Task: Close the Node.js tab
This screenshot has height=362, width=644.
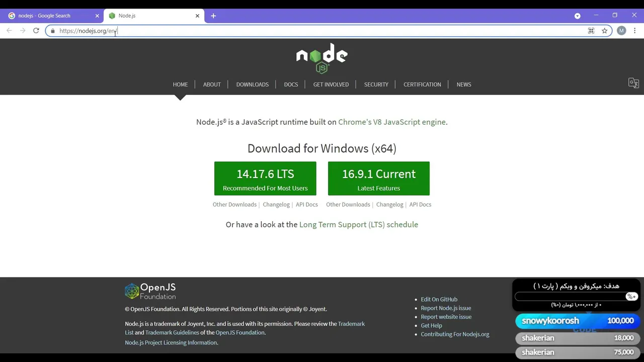Action: coord(197,16)
